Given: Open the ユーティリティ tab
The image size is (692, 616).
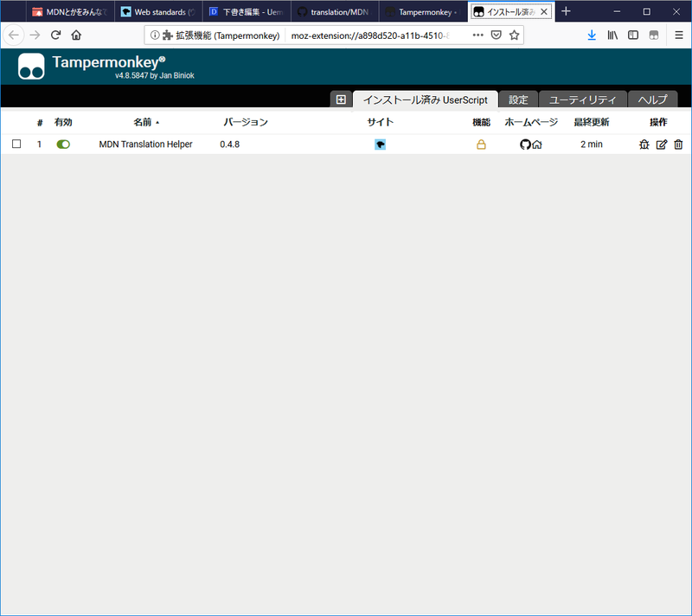Looking at the screenshot, I should click(582, 99).
